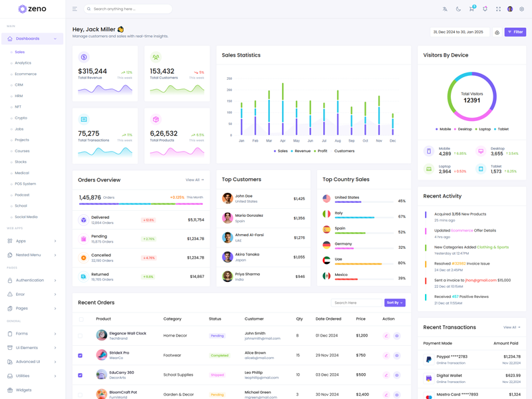
Task: Open the settings gear in top bar
Action: [x=522, y=9]
